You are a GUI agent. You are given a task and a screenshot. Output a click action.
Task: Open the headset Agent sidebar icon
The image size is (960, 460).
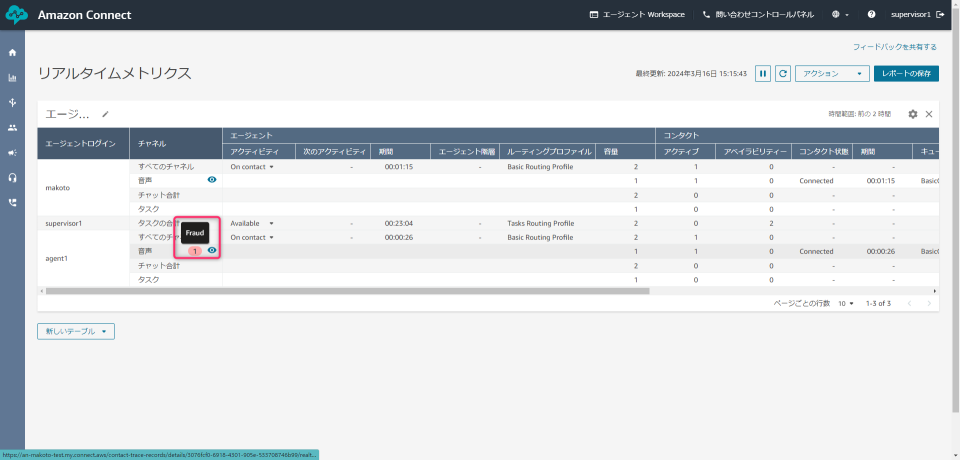[12, 177]
